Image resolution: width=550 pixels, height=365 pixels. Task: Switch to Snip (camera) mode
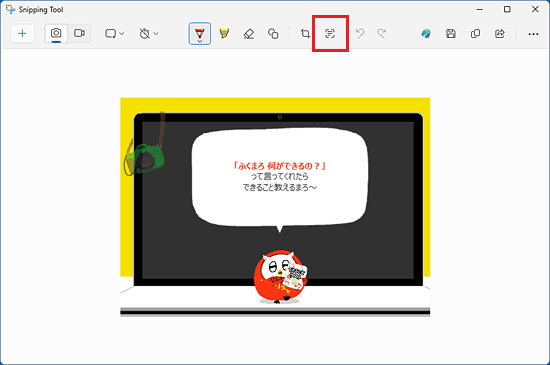56,33
